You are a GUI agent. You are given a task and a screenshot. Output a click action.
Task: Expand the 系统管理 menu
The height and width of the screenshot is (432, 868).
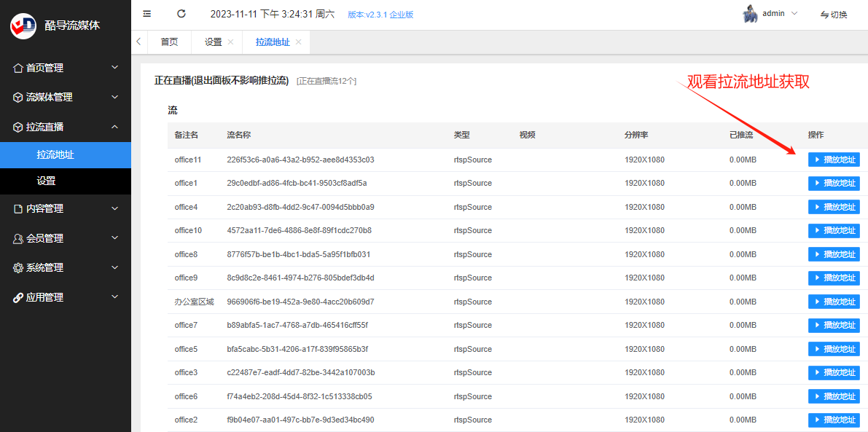pos(66,267)
